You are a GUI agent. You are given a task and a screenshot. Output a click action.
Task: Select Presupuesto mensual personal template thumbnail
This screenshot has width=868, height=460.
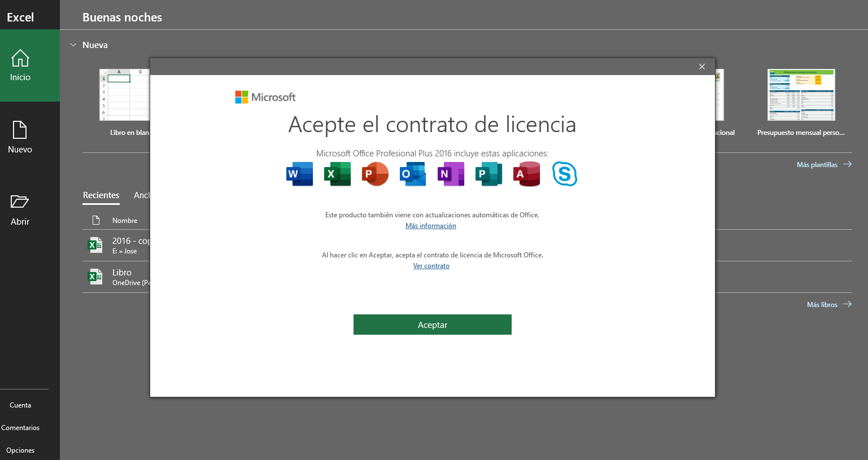[801, 95]
